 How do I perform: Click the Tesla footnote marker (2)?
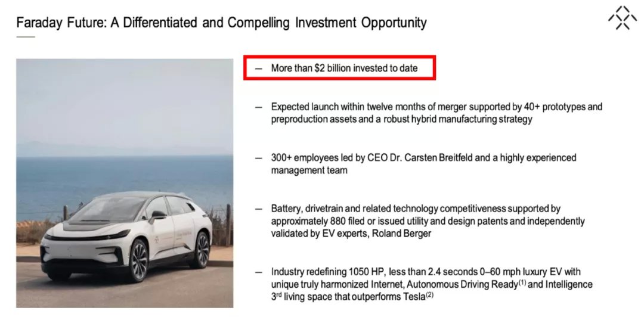point(429,294)
